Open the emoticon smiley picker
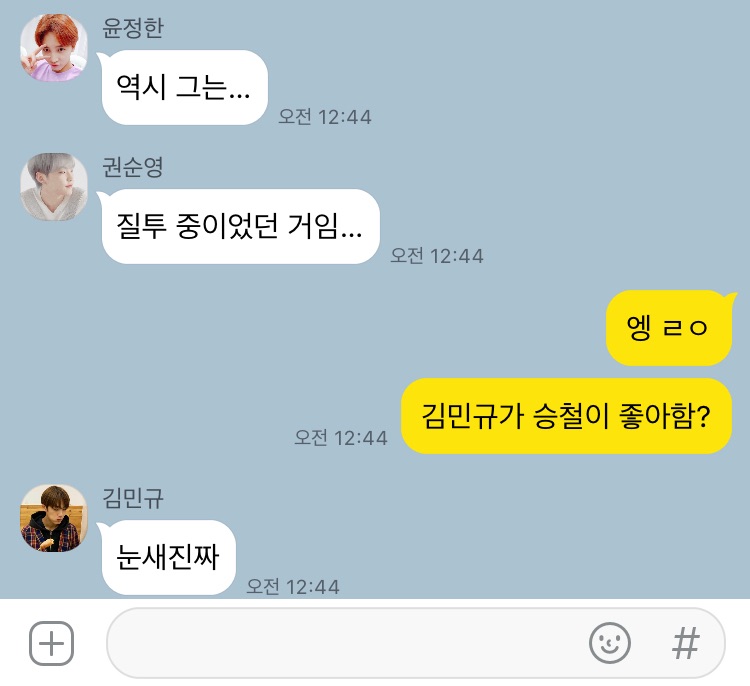 (x=609, y=643)
